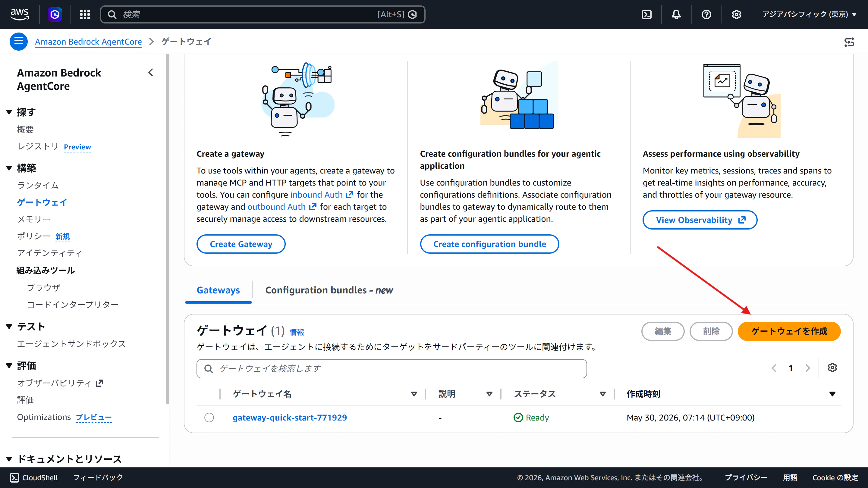Click Create configuration bundle button

(489, 244)
